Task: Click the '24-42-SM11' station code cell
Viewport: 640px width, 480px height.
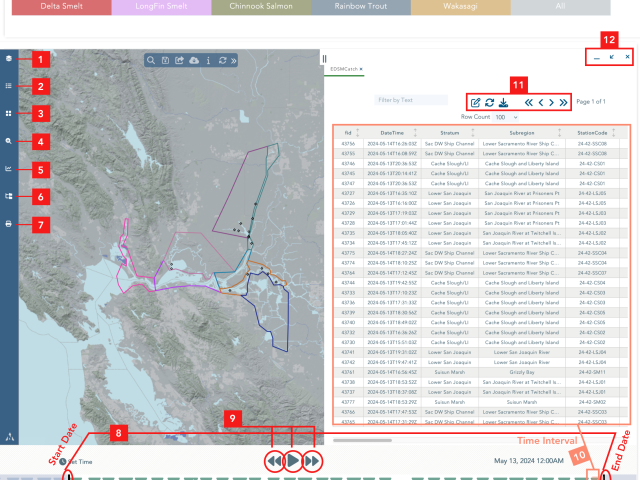Action: tap(592, 372)
